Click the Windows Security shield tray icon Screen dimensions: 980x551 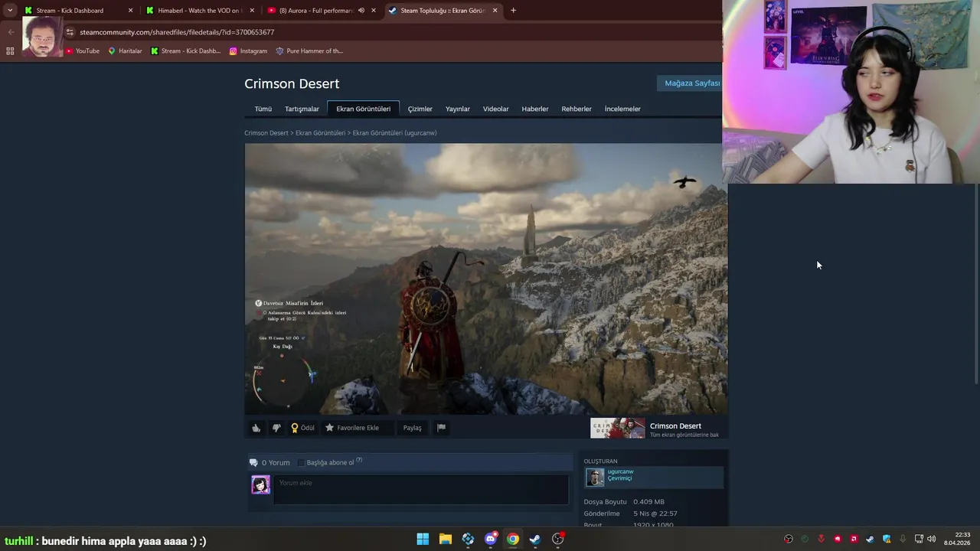(887, 539)
